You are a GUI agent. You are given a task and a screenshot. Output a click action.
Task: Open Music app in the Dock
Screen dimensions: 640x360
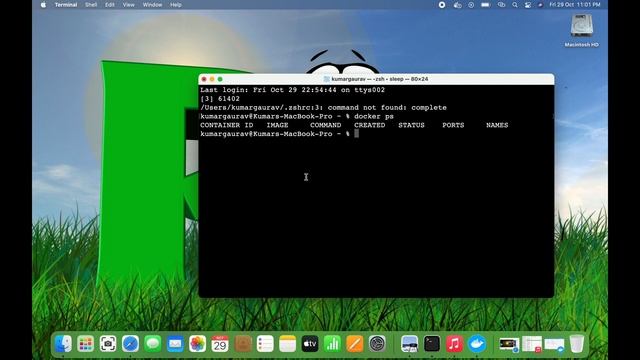click(x=454, y=344)
